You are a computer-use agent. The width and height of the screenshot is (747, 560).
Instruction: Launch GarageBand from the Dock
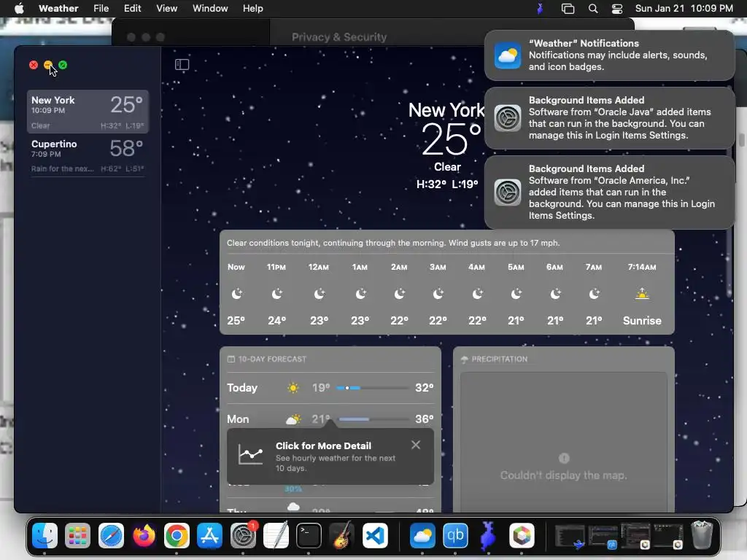(341, 535)
